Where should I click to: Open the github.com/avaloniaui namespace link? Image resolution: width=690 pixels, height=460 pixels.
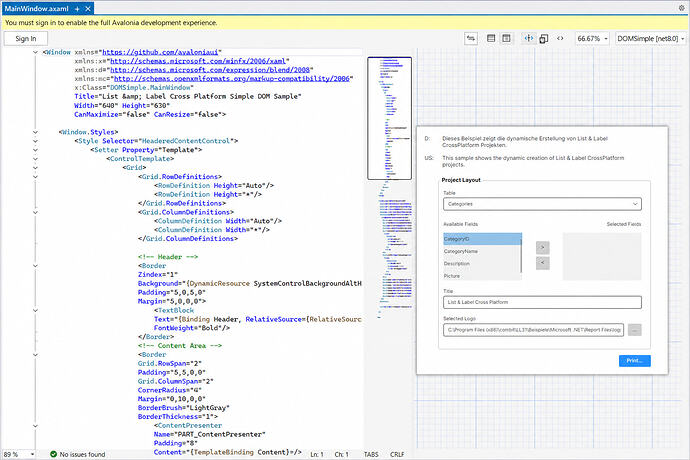coord(160,52)
